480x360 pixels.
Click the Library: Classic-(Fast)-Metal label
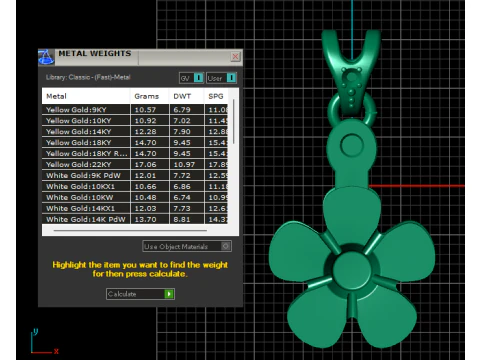click(88, 77)
